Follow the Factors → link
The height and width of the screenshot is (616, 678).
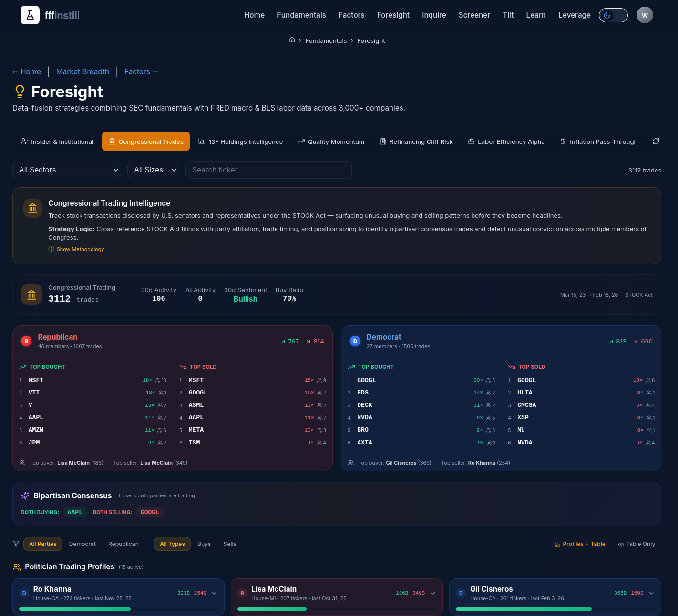tap(142, 71)
